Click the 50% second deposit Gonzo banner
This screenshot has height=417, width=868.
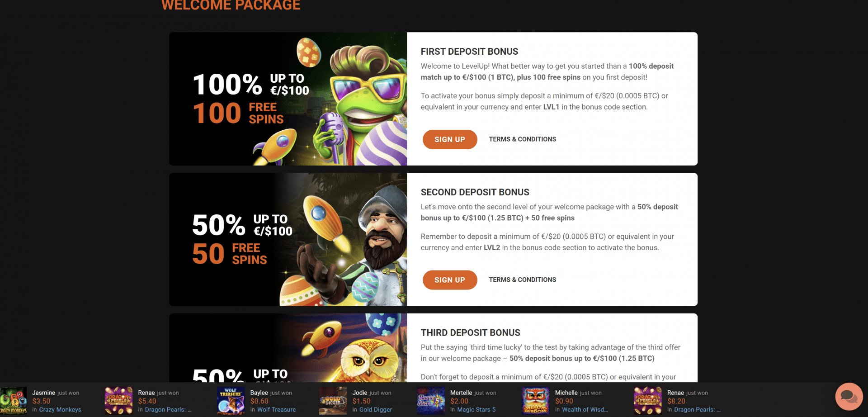coord(288,239)
